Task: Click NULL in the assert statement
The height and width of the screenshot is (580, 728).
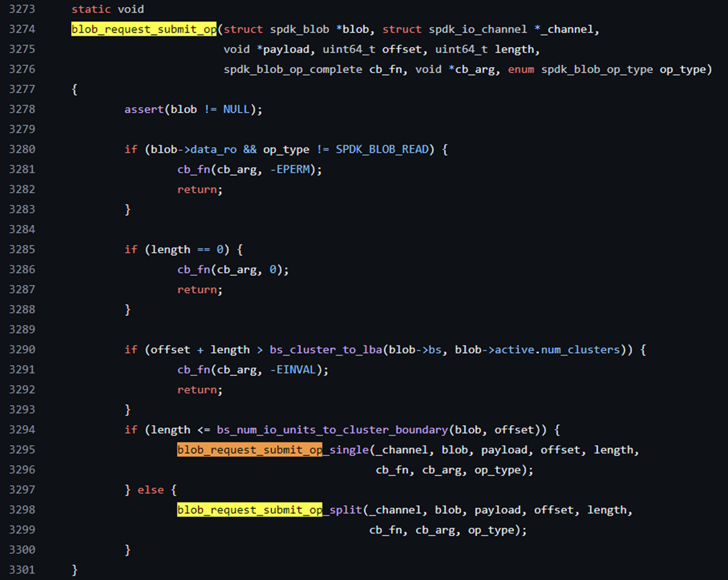Action: (236, 109)
